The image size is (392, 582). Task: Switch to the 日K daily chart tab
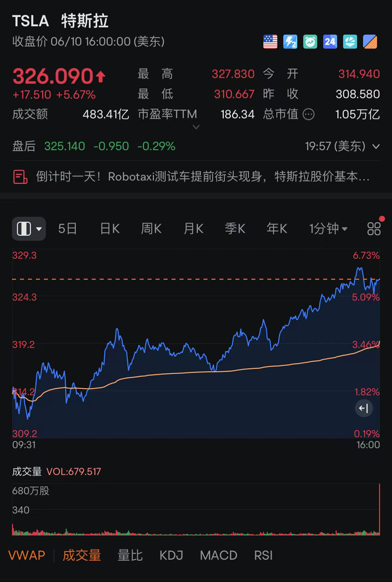pos(109,229)
